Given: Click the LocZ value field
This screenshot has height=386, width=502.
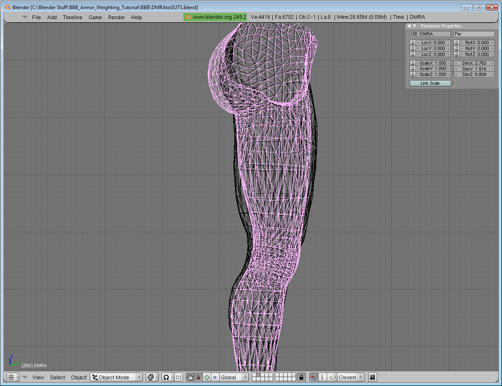Looking at the screenshot, I should click(433, 54).
